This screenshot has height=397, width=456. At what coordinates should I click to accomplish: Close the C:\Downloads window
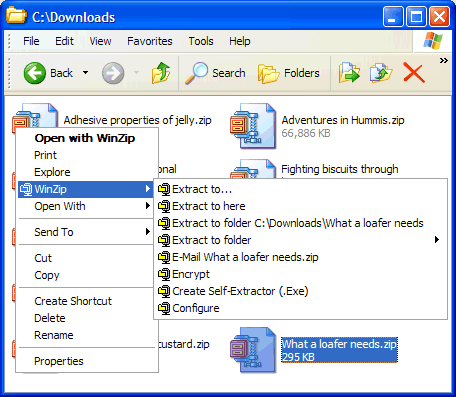coord(439,16)
